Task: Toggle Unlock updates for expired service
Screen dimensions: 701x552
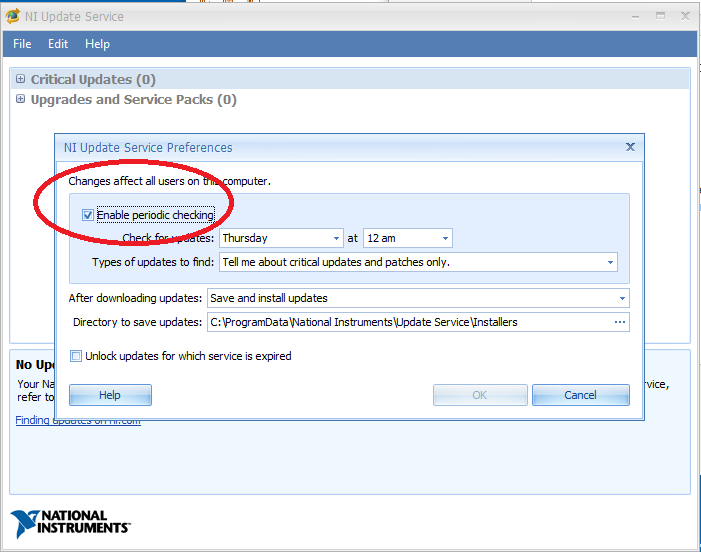Action: (x=76, y=356)
